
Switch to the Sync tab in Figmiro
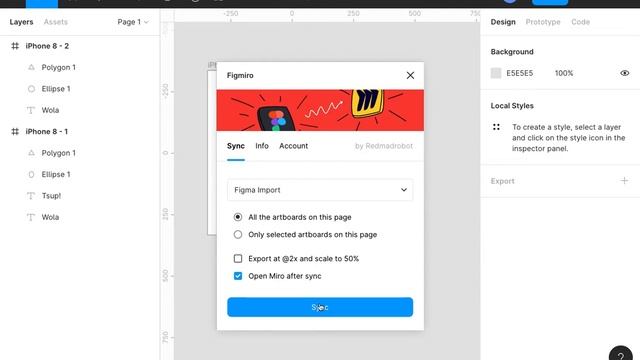pos(236,146)
